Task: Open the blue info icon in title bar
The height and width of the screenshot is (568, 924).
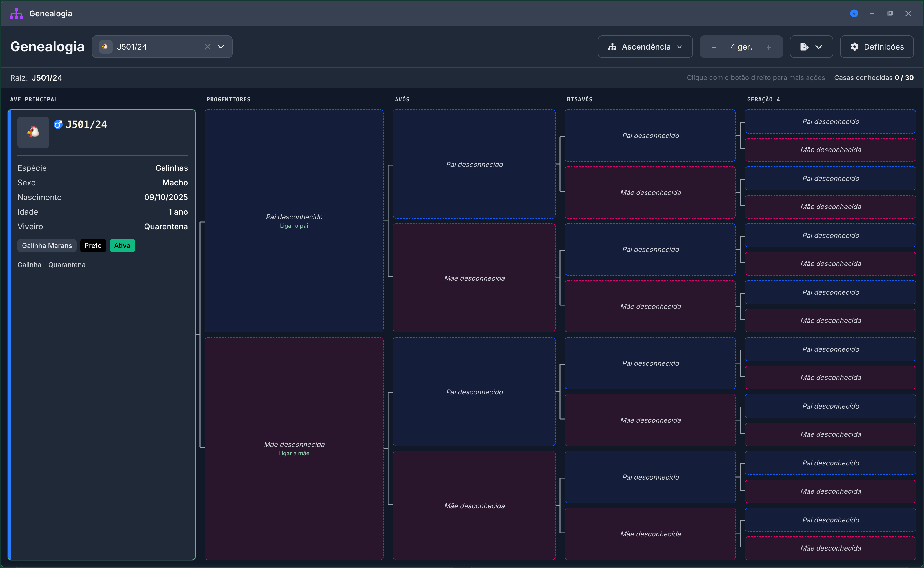Action: coord(854,14)
